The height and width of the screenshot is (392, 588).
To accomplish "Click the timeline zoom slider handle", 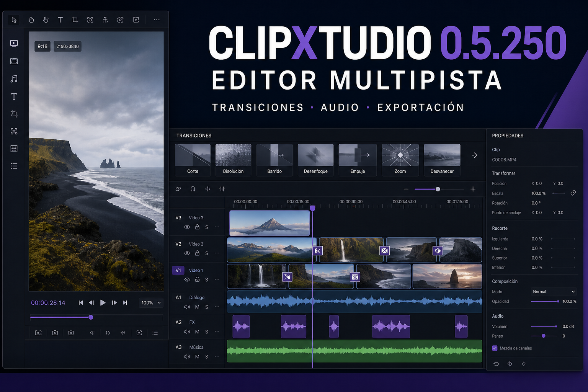I will [438, 189].
